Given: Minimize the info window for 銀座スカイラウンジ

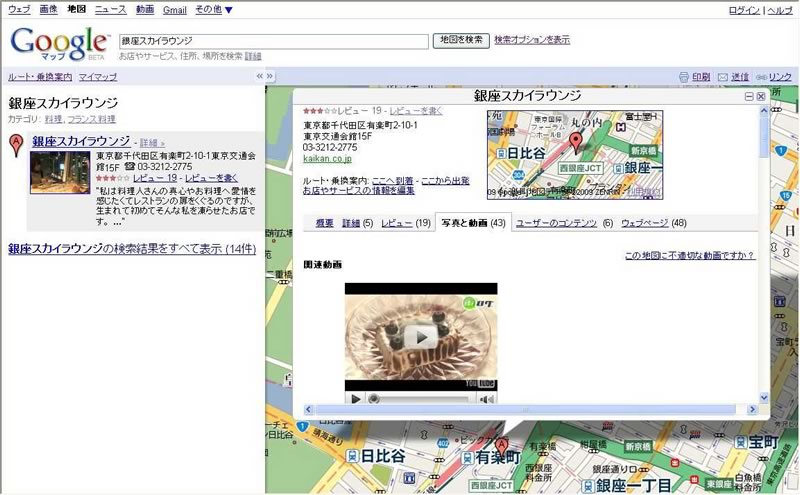Looking at the screenshot, I should (x=749, y=96).
